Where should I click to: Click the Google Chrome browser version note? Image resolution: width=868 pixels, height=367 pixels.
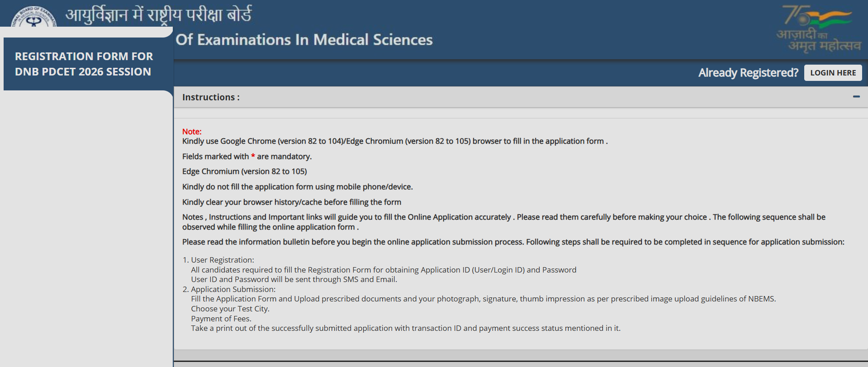(x=394, y=141)
